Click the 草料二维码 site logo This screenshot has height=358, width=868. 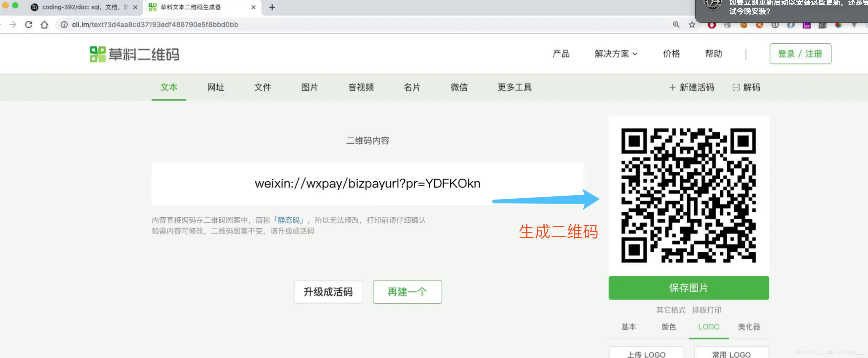134,54
